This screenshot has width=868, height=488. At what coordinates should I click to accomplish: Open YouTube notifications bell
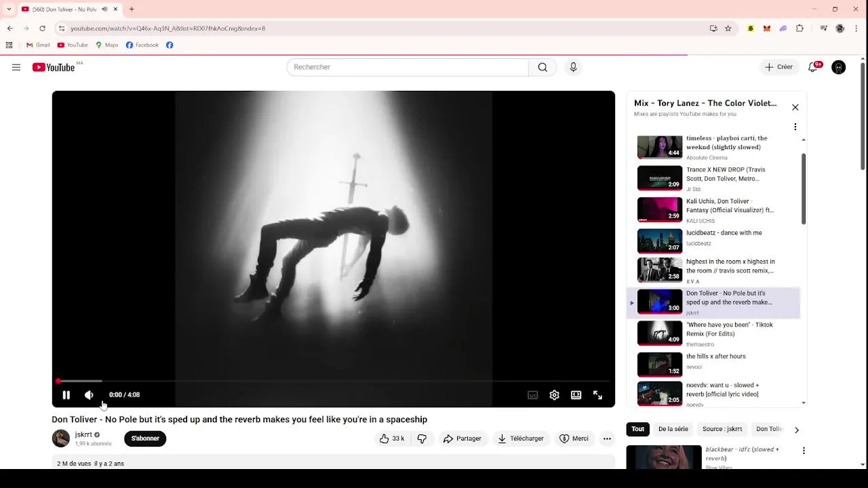[812, 67]
